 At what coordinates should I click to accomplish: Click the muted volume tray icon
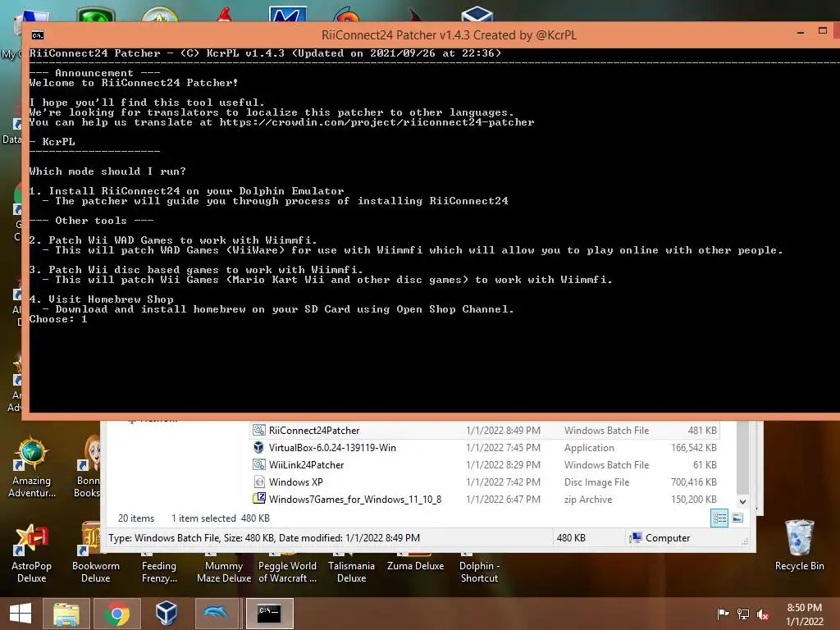[763, 614]
